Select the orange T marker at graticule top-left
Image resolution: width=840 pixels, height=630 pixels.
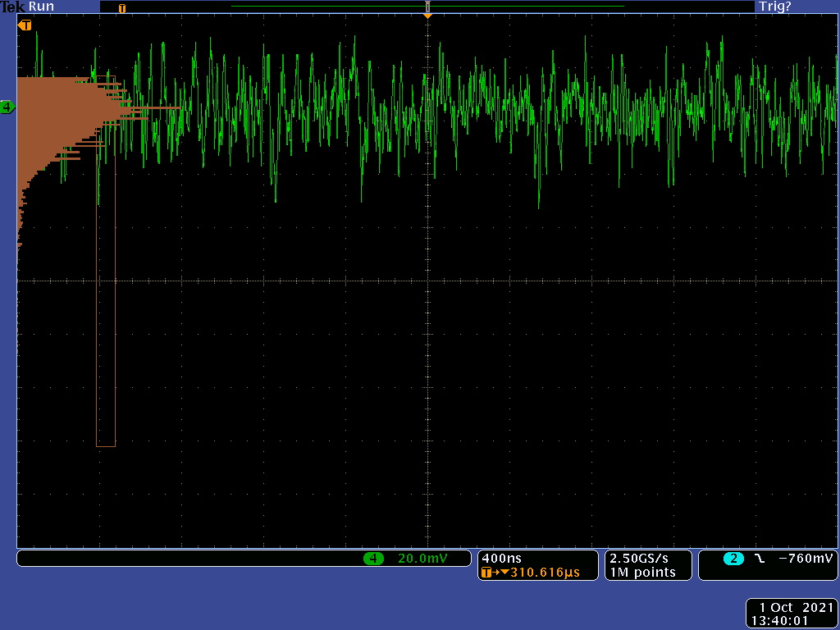point(25,25)
